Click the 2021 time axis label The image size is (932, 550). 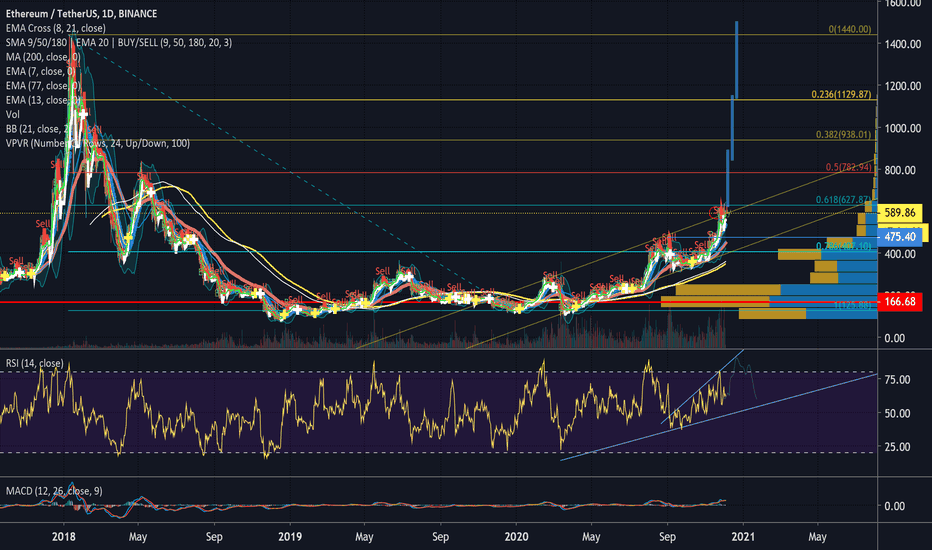point(743,536)
